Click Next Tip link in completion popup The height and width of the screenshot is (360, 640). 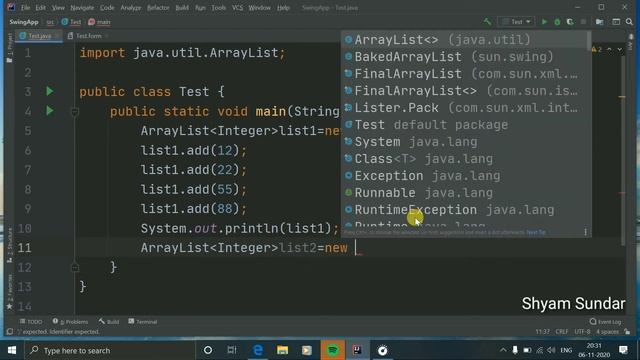pyautogui.click(x=536, y=232)
